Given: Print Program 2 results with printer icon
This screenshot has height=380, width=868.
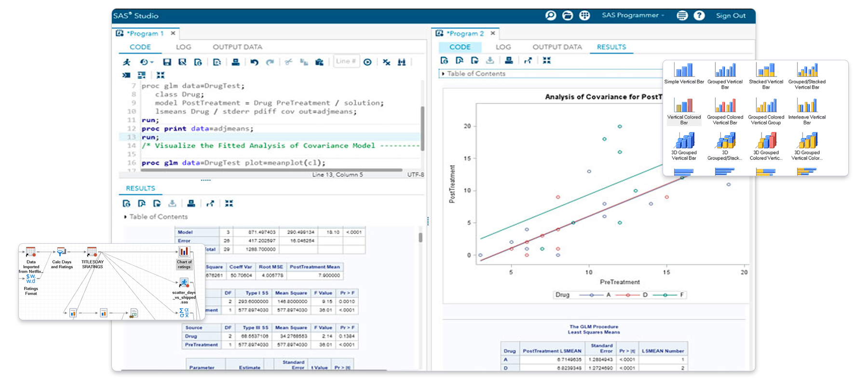Looking at the screenshot, I should click(509, 61).
